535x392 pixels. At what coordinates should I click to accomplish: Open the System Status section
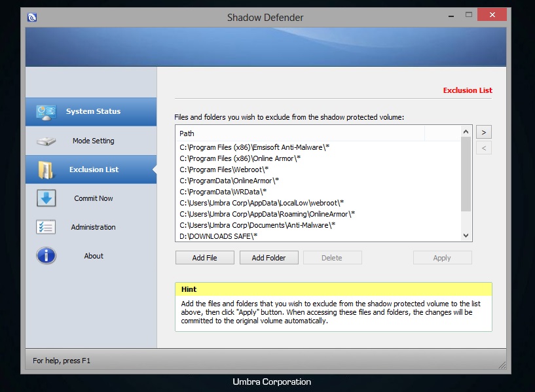coord(91,112)
